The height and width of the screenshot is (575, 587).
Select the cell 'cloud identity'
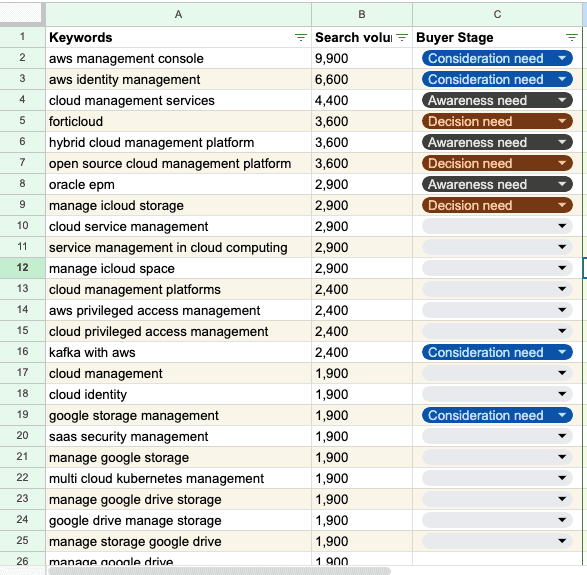179,394
